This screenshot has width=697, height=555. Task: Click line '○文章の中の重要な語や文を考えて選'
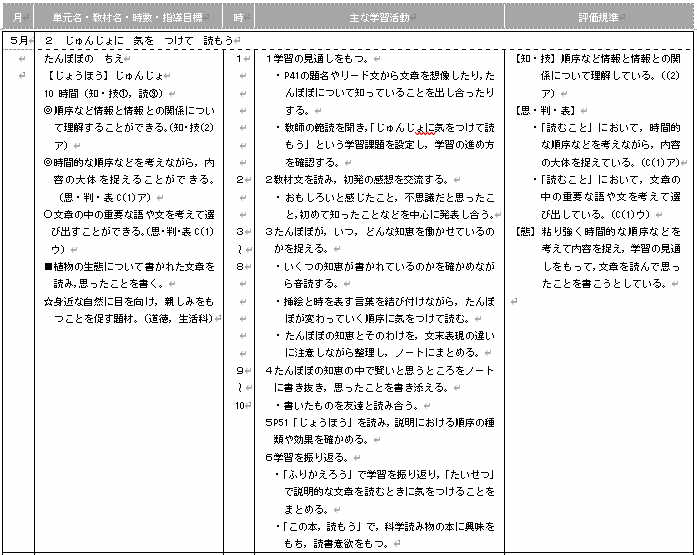point(129,215)
